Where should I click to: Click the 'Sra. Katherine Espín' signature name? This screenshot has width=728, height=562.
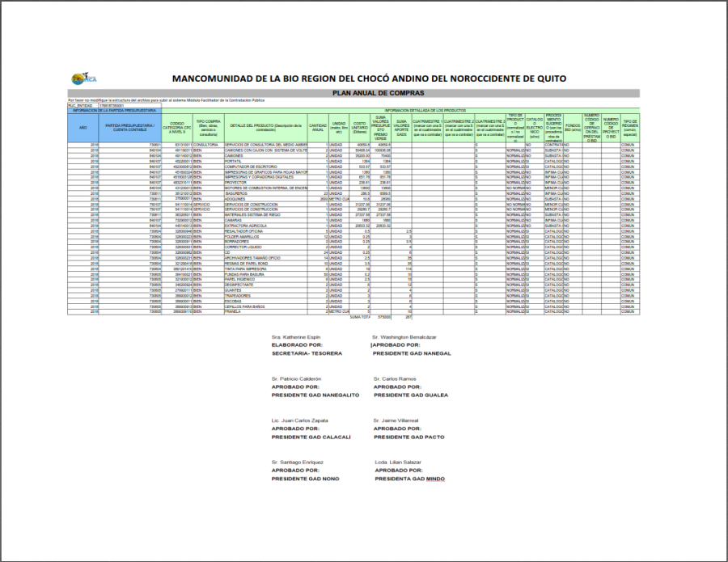296,337
